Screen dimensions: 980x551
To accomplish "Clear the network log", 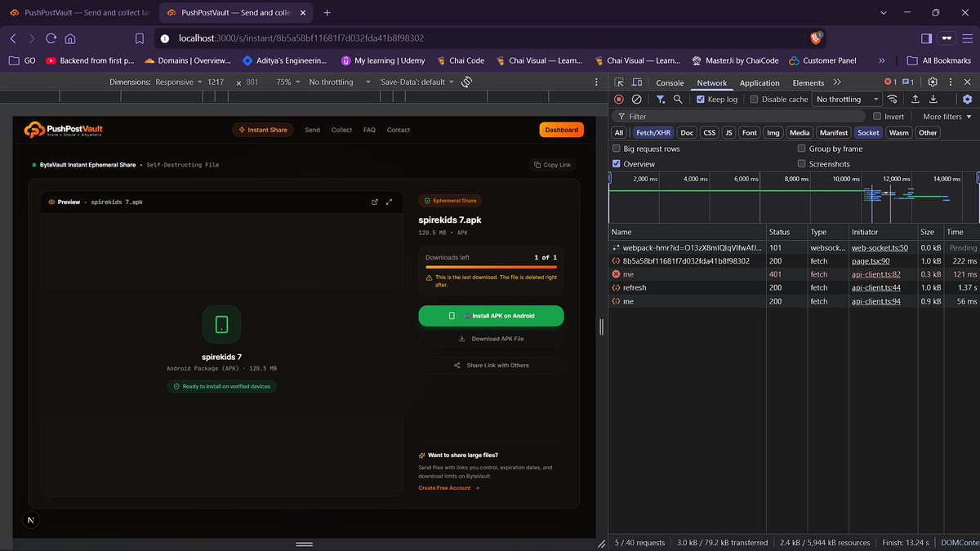I will [x=637, y=99].
